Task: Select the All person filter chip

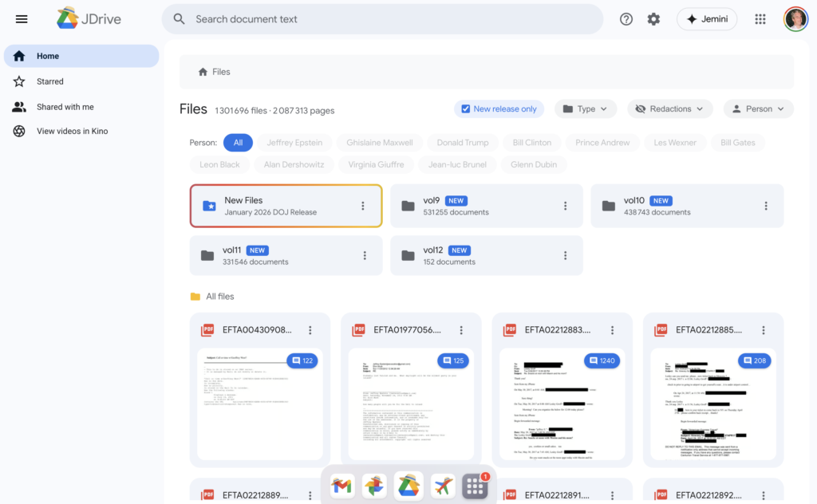Action: 238,143
